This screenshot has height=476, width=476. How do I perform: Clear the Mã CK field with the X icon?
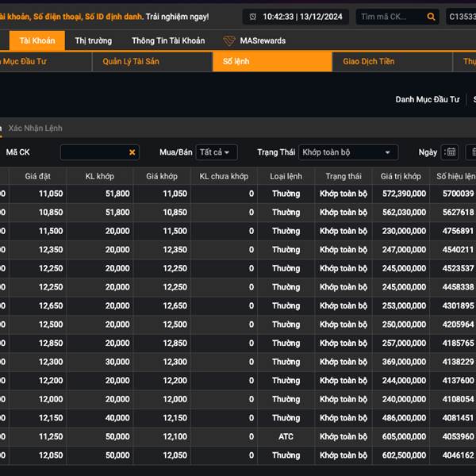[132, 152]
